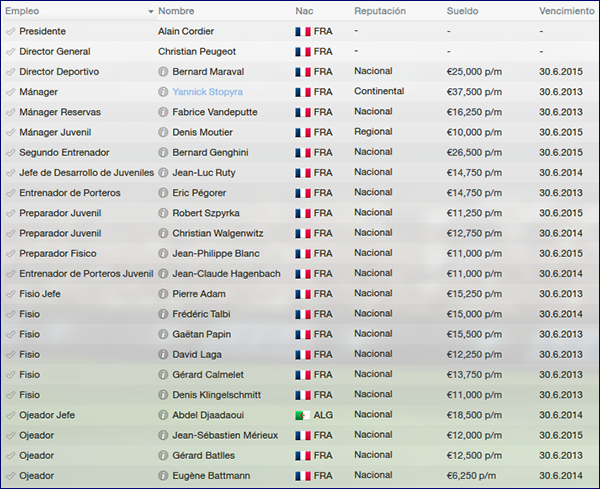Click info icon beside Yannick Stopyra
600x489 pixels.
(x=163, y=92)
